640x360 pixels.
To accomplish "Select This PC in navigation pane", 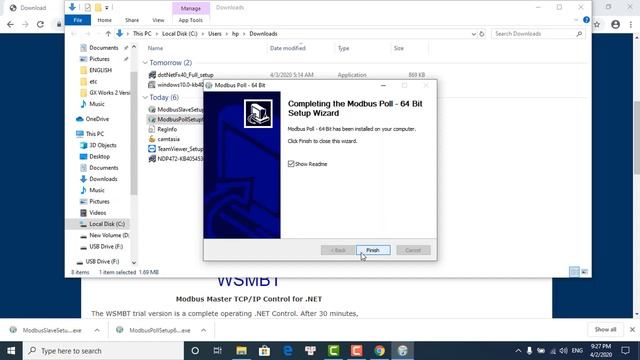I will pyautogui.click(x=95, y=133).
